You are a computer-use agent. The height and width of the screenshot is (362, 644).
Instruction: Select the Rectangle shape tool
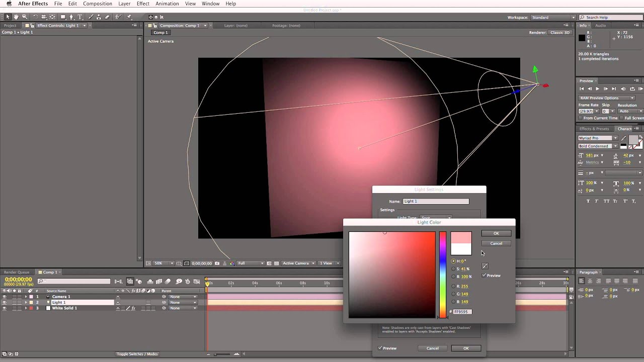pyautogui.click(x=63, y=17)
